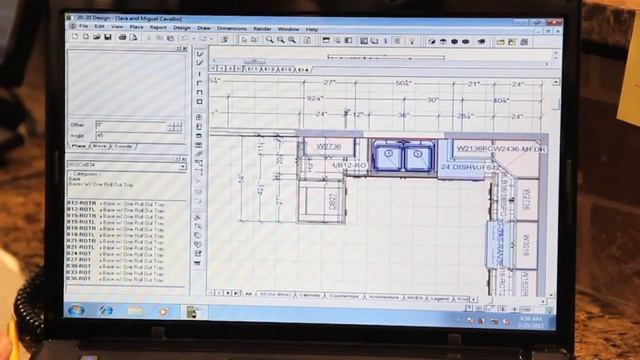Screen dimensions: 640x360
Task: Click the Undo dropdown arrow in toolbar
Action: [x=193, y=39]
